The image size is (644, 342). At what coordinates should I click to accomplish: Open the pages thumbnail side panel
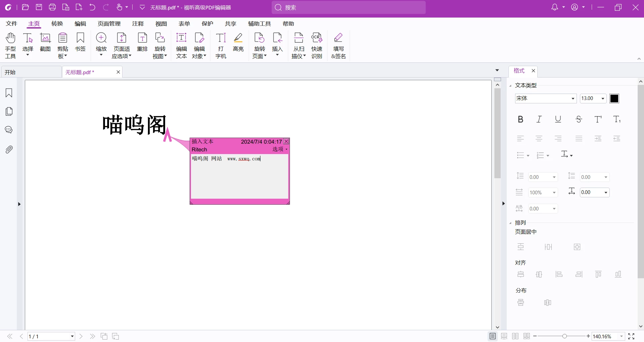pyautogui.click(x=9, y=111)
